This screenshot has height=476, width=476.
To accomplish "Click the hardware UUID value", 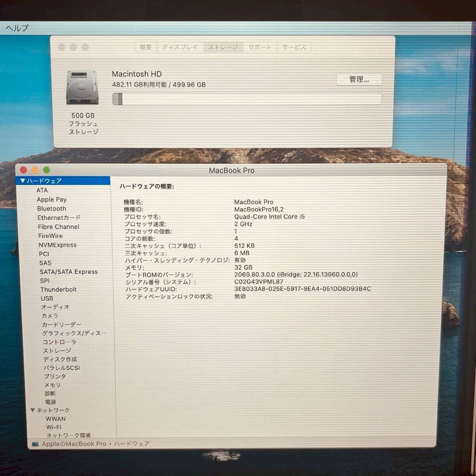I will pos(303,289).
